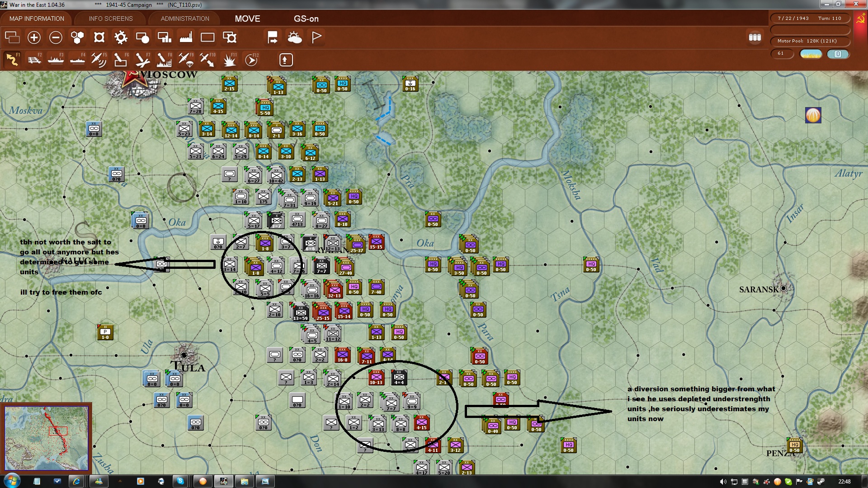The image size is (868, 488).
Task: Open the stacked barrels icon
Action: tap(755, 38)
